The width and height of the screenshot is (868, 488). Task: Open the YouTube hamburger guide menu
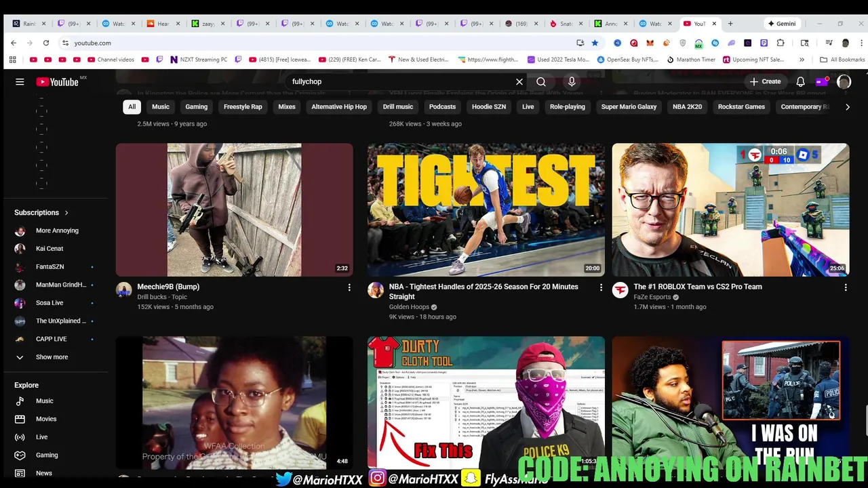pyautogui.click(x=20, y=82)
